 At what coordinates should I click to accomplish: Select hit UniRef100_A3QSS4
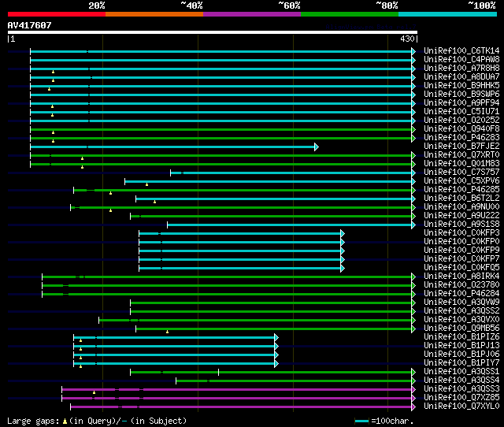(461, 381)
